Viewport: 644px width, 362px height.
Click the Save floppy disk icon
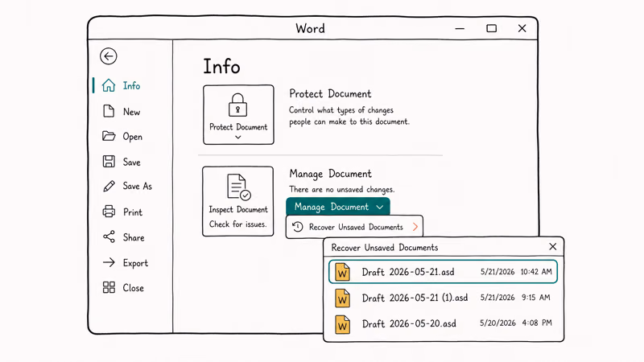tap(109, 162)
